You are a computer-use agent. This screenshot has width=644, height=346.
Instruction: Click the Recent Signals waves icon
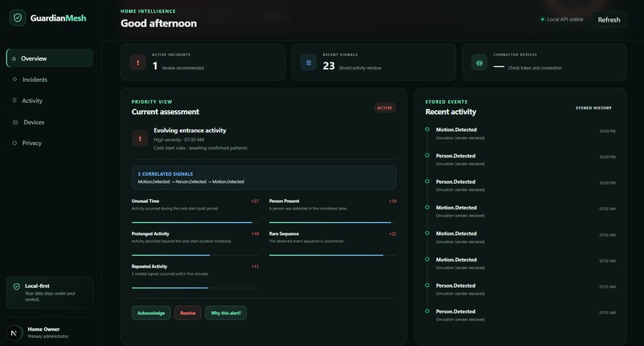[x=308, y=62]
